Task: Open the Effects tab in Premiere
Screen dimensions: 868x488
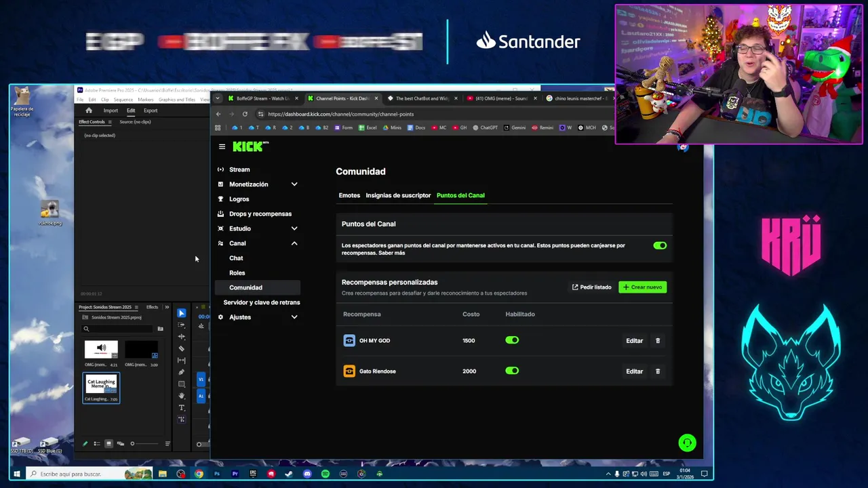Action: tap(152, 307)
